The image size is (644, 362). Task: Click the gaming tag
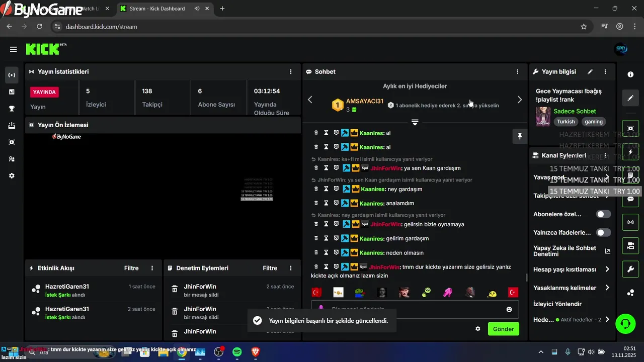coord(594,122)
